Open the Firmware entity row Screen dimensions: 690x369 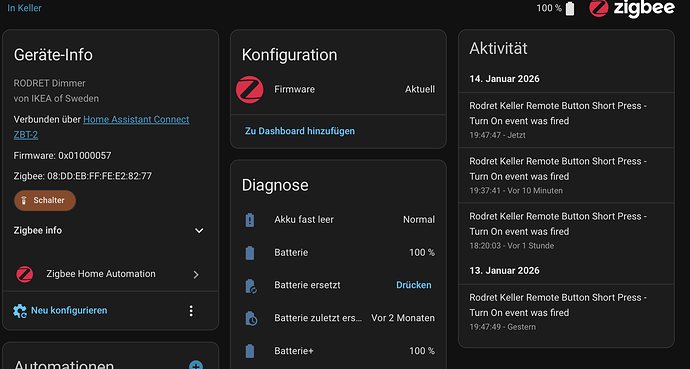[338, 89]
